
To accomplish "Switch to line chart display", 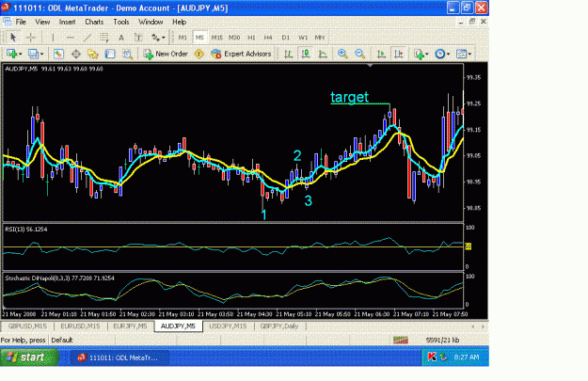I will [323, 54].
